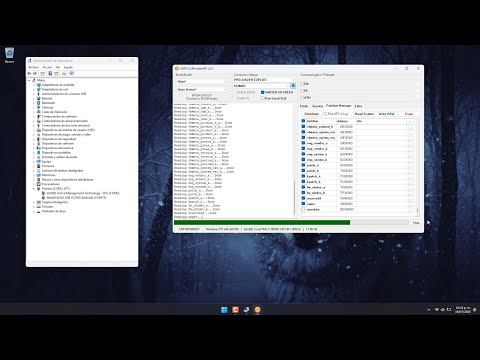The image size is (480, 360).
Task: Open the Archivo menu in Device Manager
Action: (x=33, y=67)
